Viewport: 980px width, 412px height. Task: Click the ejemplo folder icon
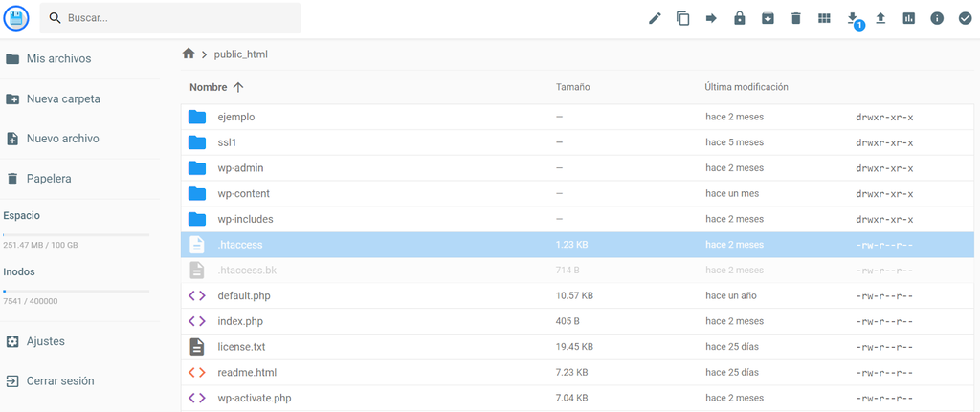click(197, 117)
